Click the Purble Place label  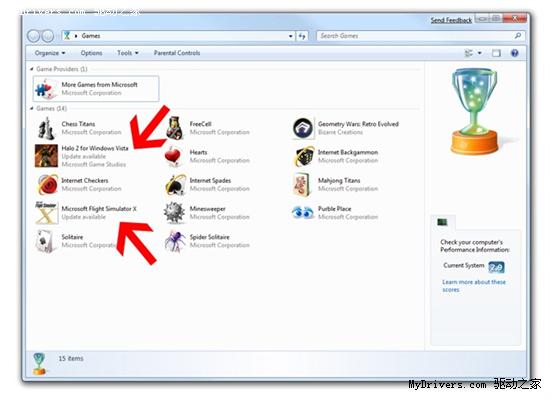(334, 209)
